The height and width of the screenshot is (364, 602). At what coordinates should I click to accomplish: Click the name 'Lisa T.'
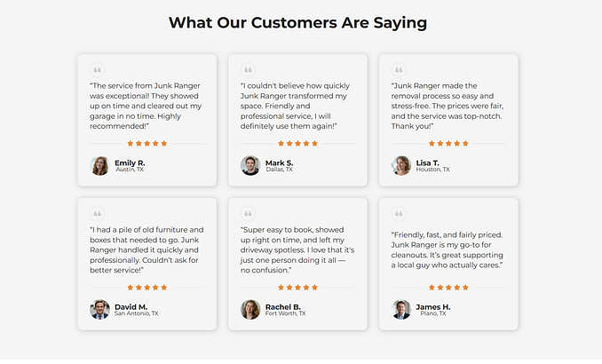(428, 162)
